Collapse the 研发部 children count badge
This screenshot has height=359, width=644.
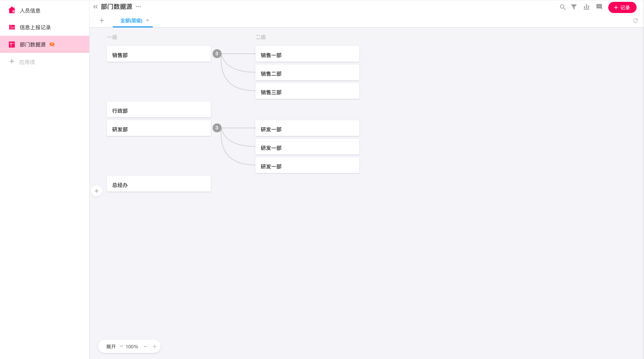(217, 128)
